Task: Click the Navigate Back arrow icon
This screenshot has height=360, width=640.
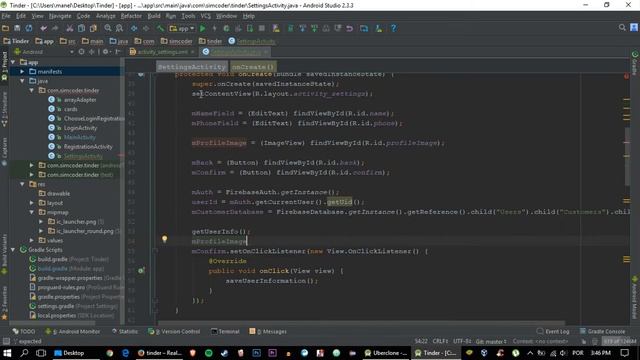Action: coord(134,29)
